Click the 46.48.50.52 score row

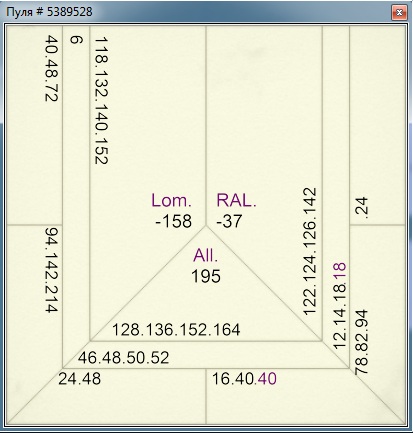point(124,358)
